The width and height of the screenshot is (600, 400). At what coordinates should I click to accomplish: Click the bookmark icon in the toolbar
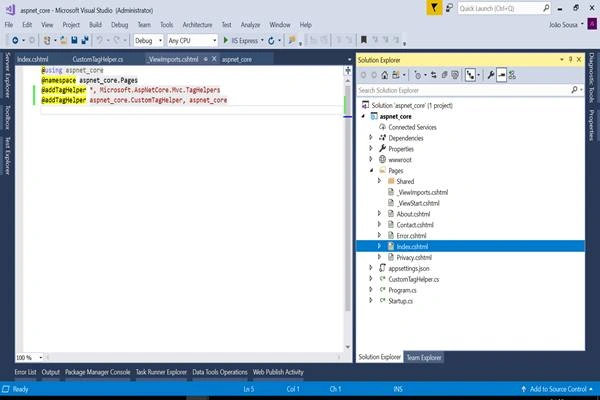[364, 40]
